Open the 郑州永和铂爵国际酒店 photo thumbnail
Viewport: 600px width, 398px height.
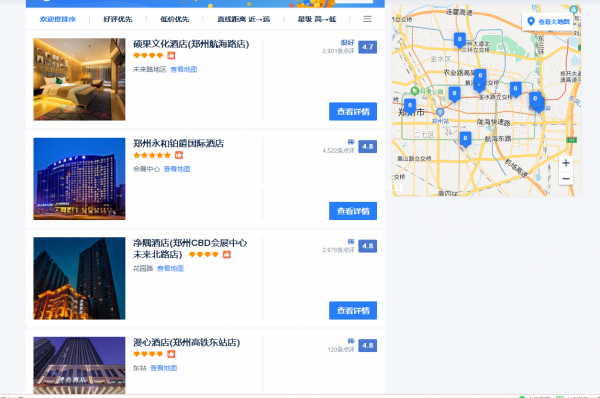79,179
